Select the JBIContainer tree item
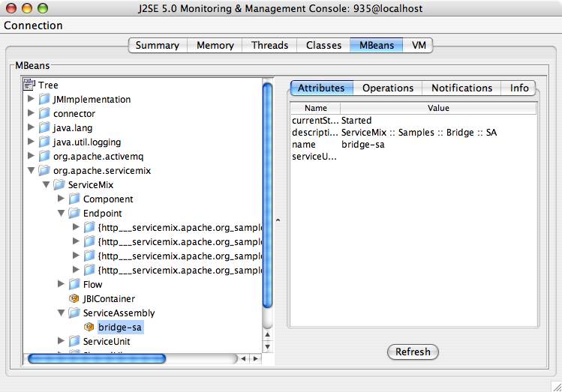The width and height of the screenshot is (562, 392). tap(109, 298)
